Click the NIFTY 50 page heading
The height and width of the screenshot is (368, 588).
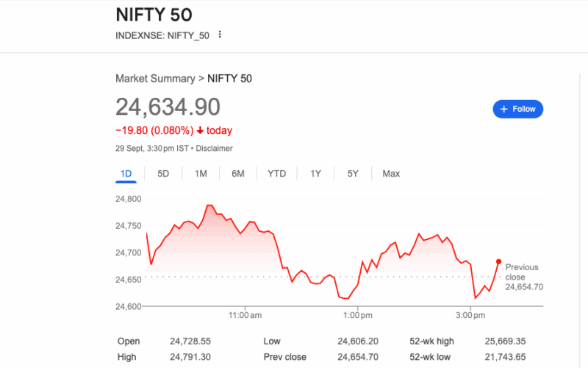click(x=154, y=14)
